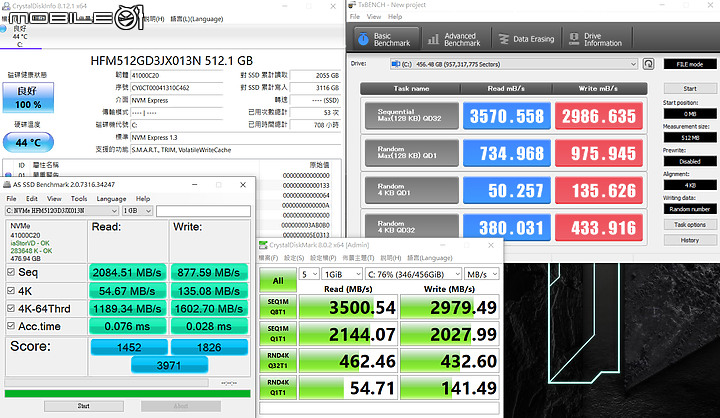The width and height of the screenshot is (720, 418).
Task: Click Alignment 4 KB setting in TxBENCH
Action: coord(690,185)
